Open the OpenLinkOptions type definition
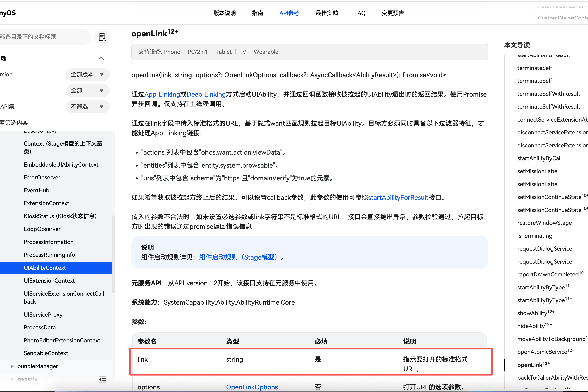This screenshot has height=392, width=588. click(252, 387)
